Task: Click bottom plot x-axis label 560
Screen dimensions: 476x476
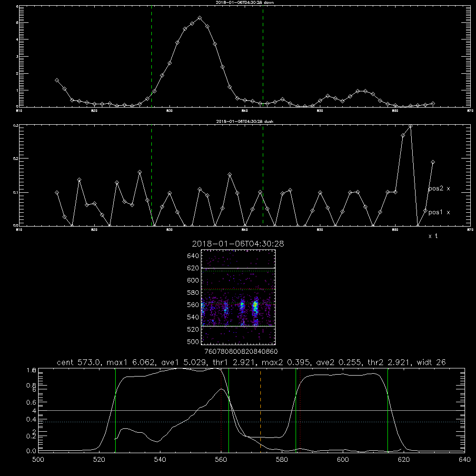Action: click(x=221, y=460)
